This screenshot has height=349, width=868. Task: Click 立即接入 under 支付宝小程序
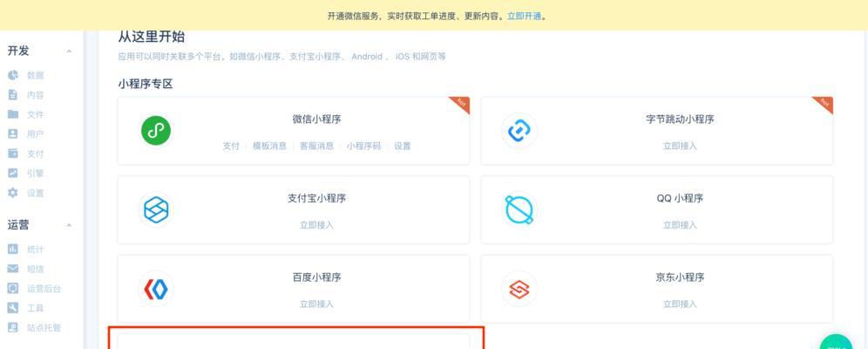click(316, 225)
